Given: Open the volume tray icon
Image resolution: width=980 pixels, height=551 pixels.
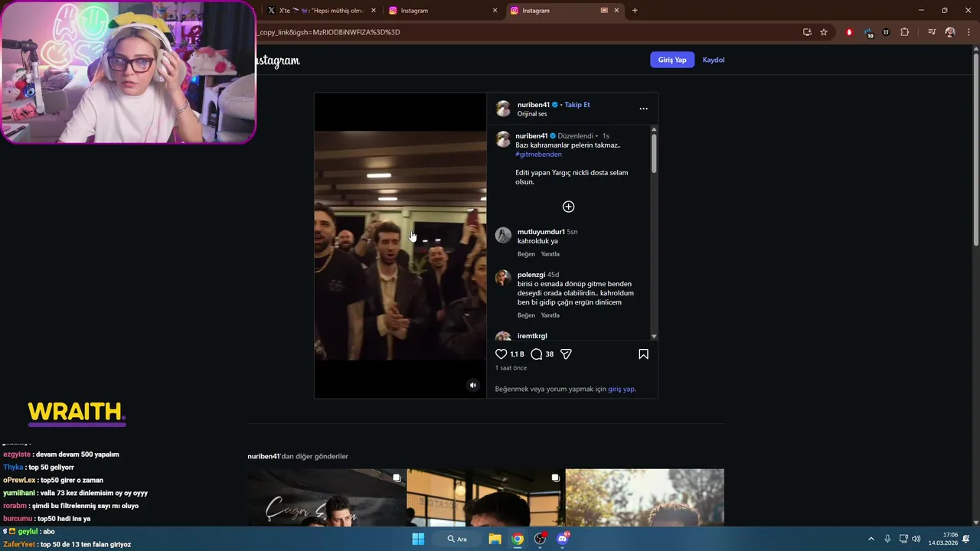Looking at the screenshot, I should (x=916, y=539).
